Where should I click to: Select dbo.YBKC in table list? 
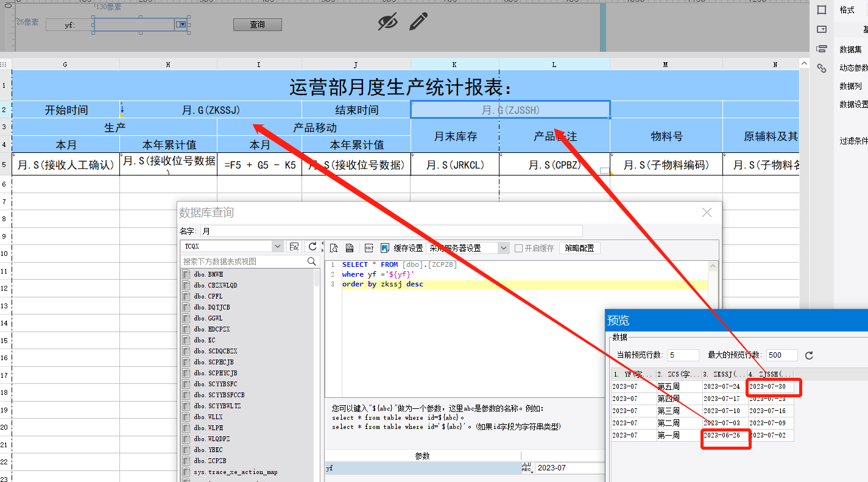pos(208,450)
